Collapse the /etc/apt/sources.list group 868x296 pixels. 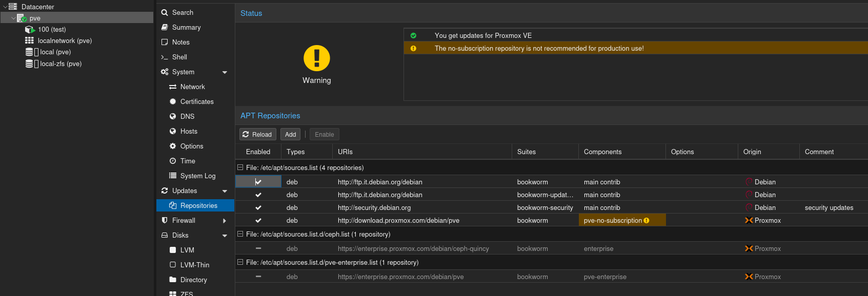(240, 167)
